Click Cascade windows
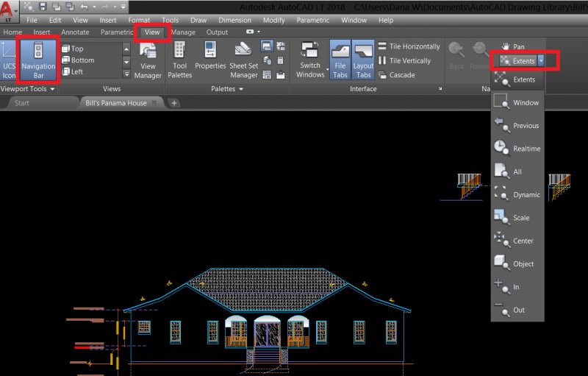Viewport: 588px width, 376px height. tap(396, 75)
